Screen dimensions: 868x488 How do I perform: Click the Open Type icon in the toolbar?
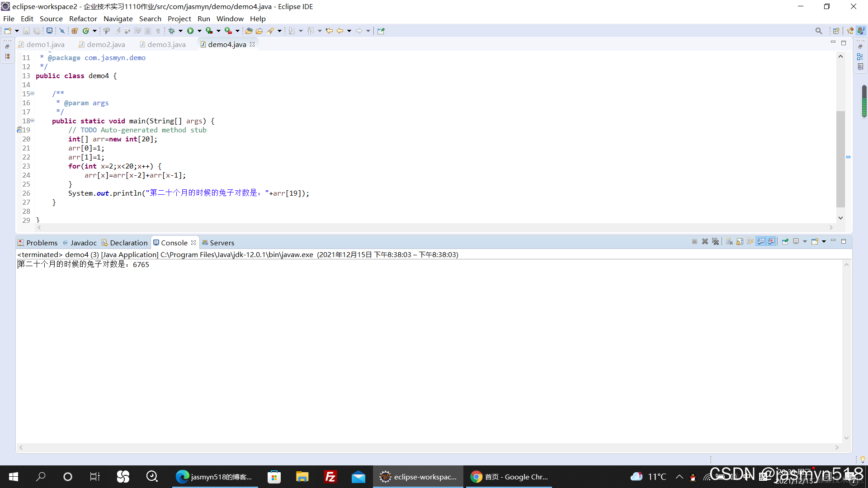click(x=249, y=31)
